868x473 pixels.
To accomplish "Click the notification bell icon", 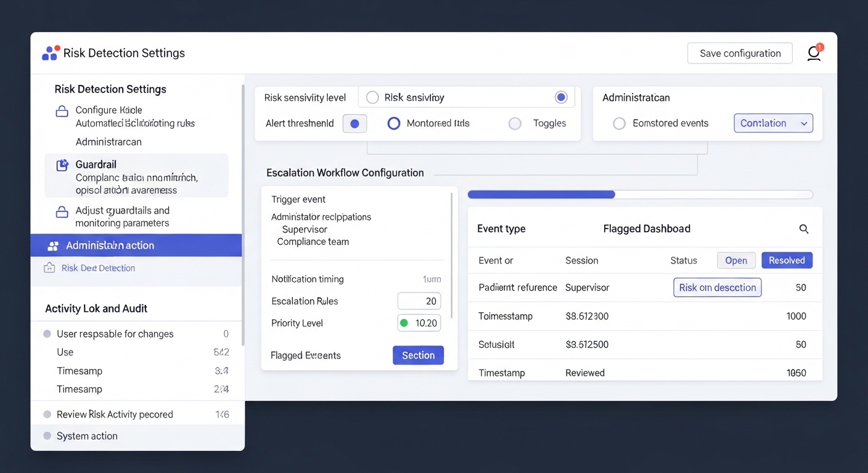I will tap(814, 54).
